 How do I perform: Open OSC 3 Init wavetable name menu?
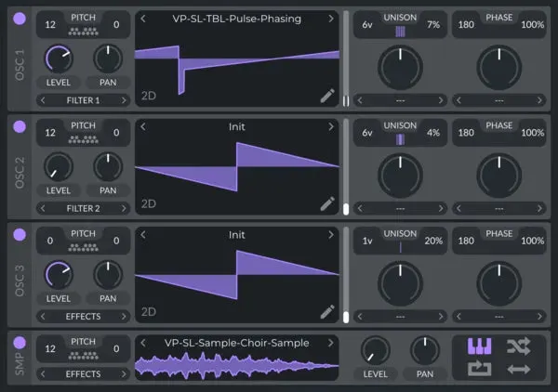click(236, 235)
